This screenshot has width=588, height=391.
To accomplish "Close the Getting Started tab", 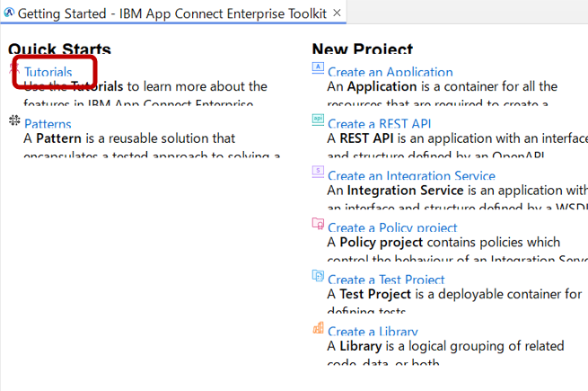I will point(337,13).
